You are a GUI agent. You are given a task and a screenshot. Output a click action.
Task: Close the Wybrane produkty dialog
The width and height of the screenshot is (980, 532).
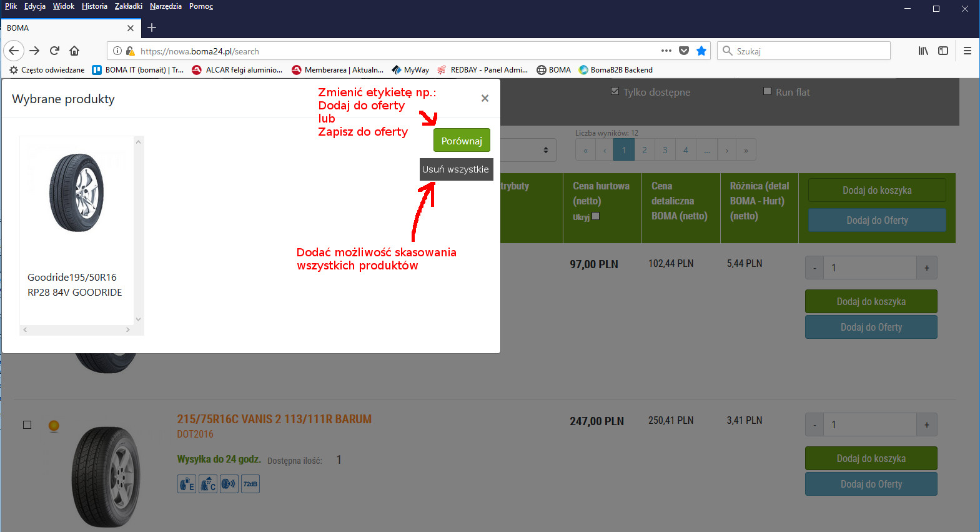(x=485, y=98)
